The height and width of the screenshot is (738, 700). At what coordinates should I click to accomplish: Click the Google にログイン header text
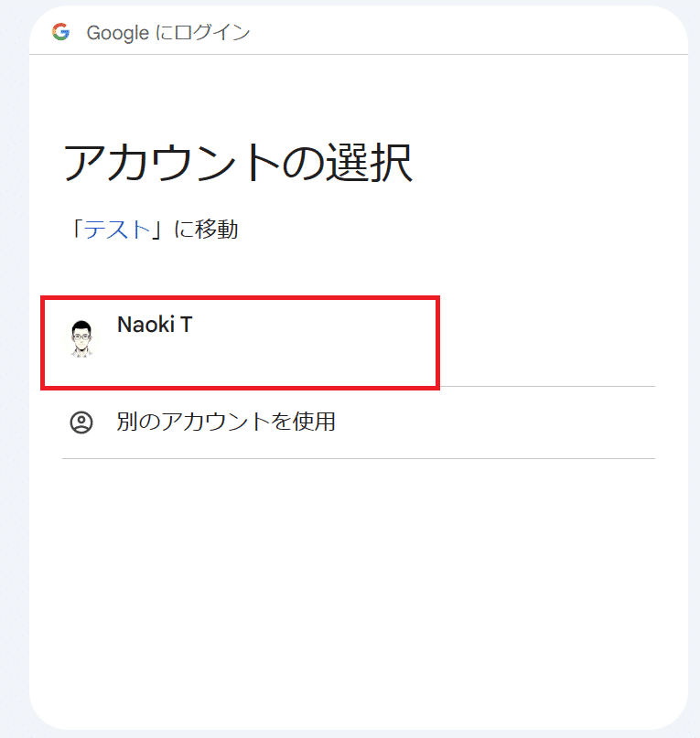[x=167, y=33]
